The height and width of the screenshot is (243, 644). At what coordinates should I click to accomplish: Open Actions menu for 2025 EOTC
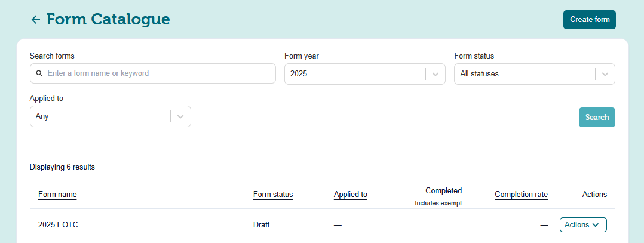tap(582, 225)
